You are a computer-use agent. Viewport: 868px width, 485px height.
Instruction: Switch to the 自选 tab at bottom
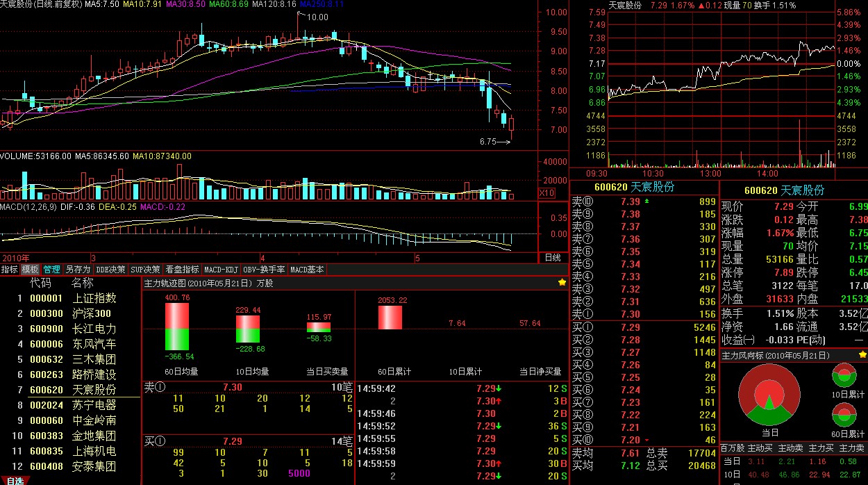[x=15, y=480]
